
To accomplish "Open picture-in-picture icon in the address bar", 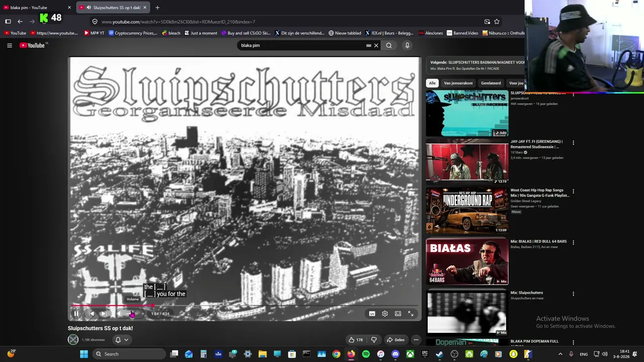I will pos(487,22).
